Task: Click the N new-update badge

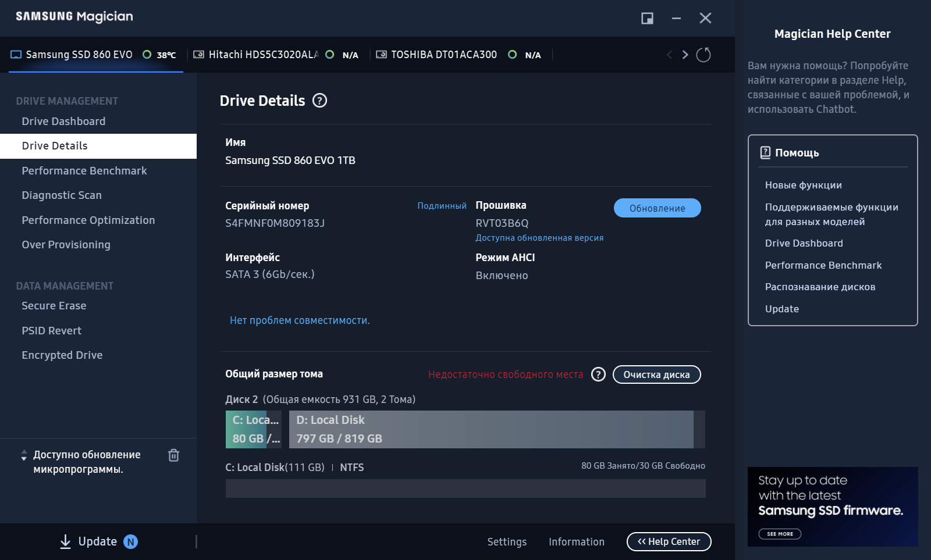Action: point(131,542)
